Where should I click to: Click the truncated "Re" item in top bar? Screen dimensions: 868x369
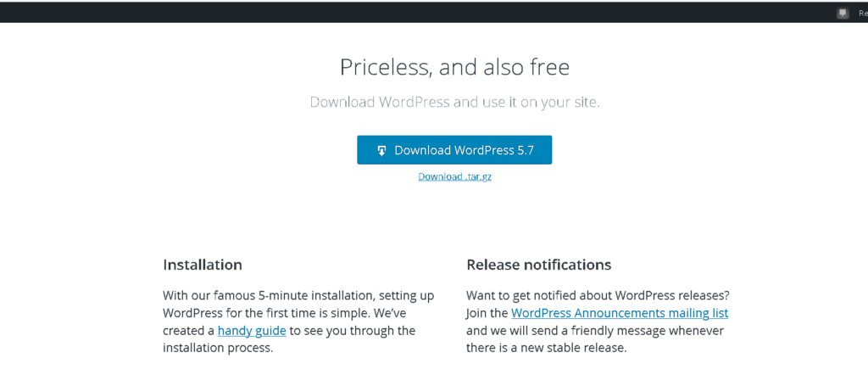pos(862,13)
